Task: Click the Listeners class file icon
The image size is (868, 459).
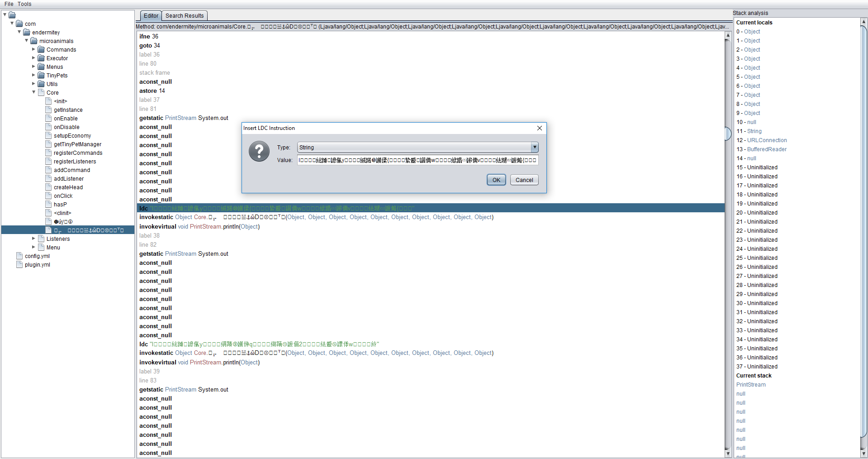Action: click(41, 239)
